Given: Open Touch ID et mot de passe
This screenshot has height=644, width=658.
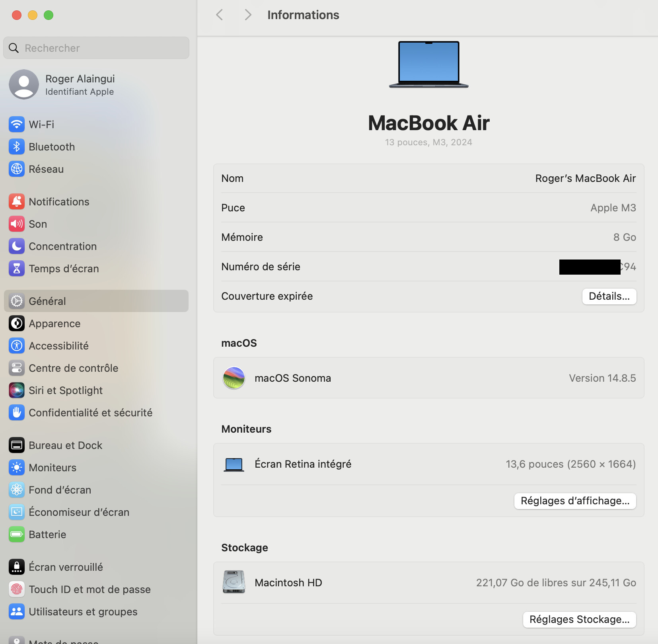Looking at the screenshot, I should click(90, 589).
